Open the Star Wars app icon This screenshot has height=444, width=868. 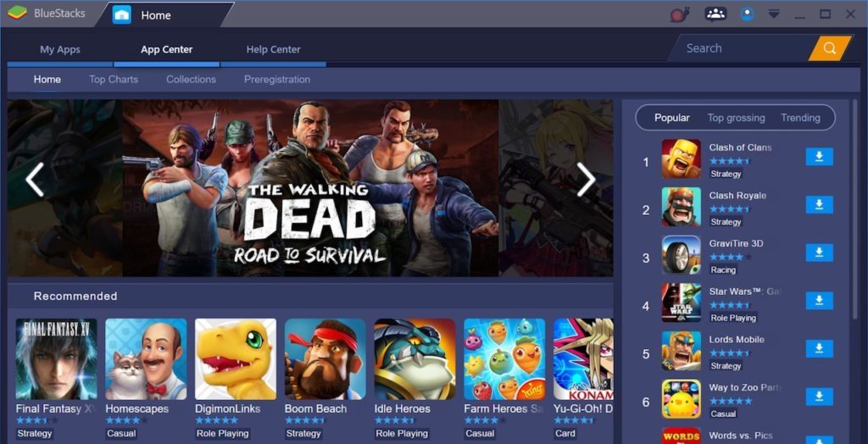[x=681, y=302]
